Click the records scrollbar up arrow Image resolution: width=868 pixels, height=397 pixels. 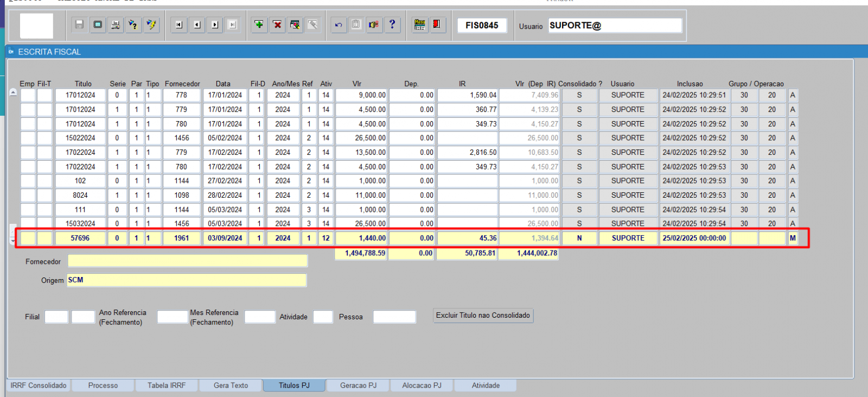click(x=13, y=93)
